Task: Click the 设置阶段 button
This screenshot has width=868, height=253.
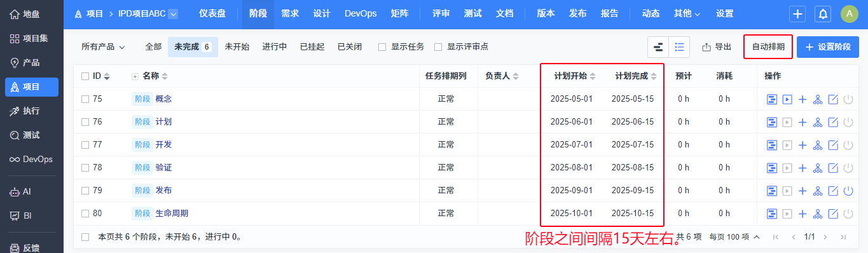Action: (828, 47)
